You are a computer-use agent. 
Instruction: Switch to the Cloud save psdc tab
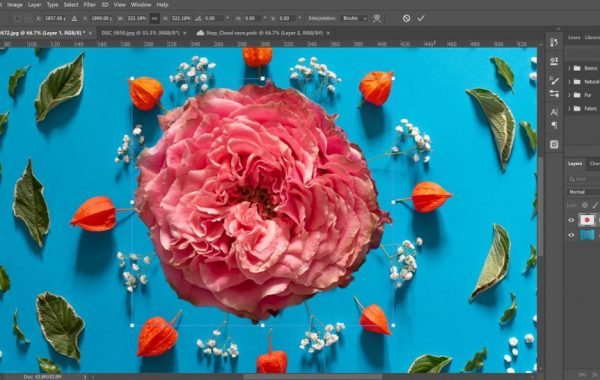pyautogui.click(x=264, y=33)
